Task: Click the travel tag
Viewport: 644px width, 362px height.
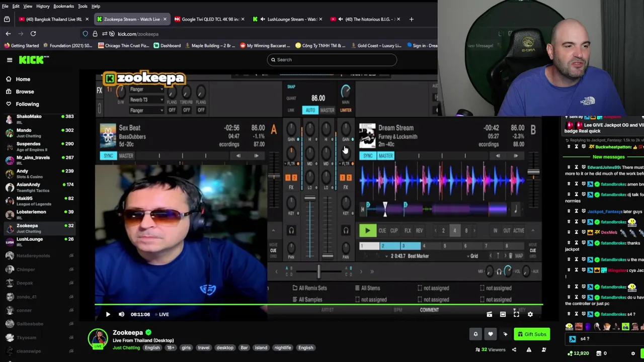Action: pyautogui.click(x=204, y=347)
